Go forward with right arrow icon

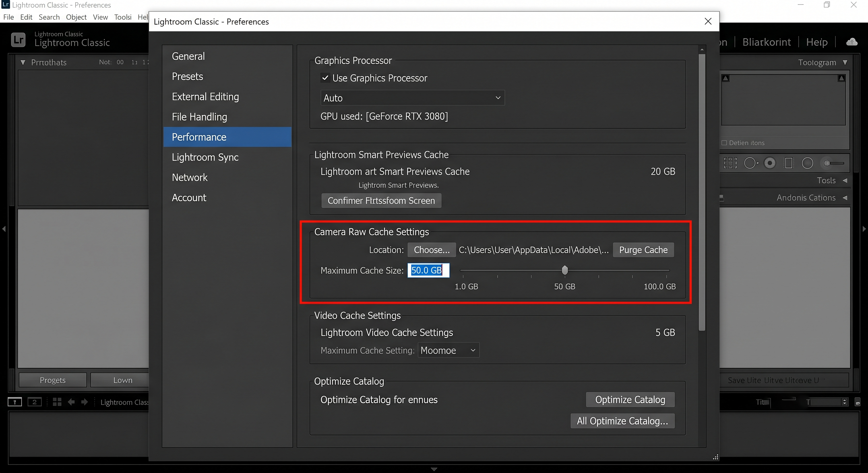pyautogui.click(x=84, y=402)
